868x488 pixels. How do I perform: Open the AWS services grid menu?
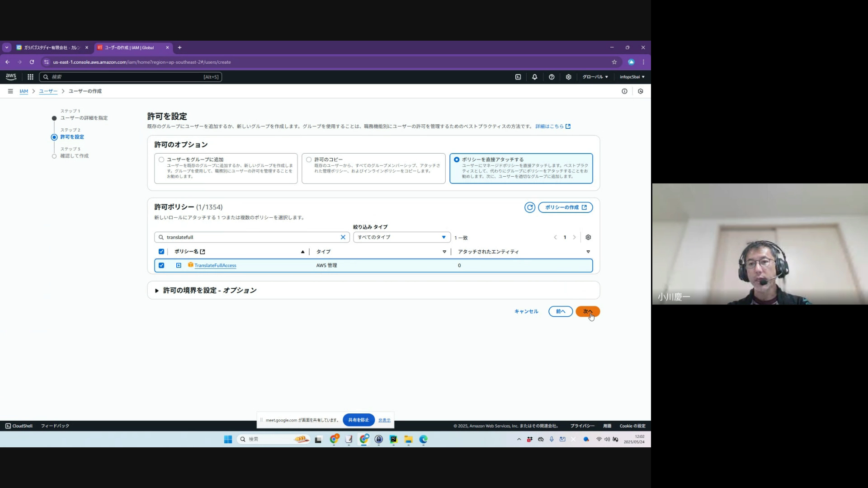pyautogui.click(x=30, y=77)
